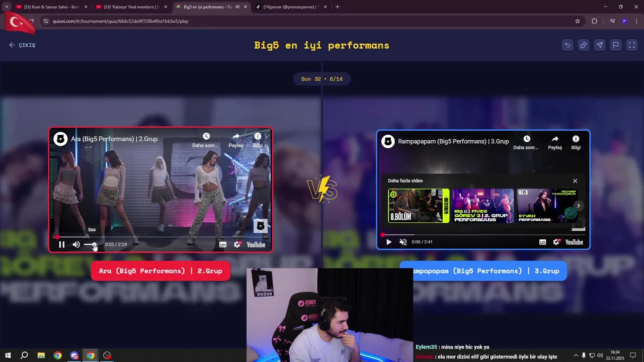
Task: Mute the Big5 tab audio icon
Action: click(x=237, y=7)
